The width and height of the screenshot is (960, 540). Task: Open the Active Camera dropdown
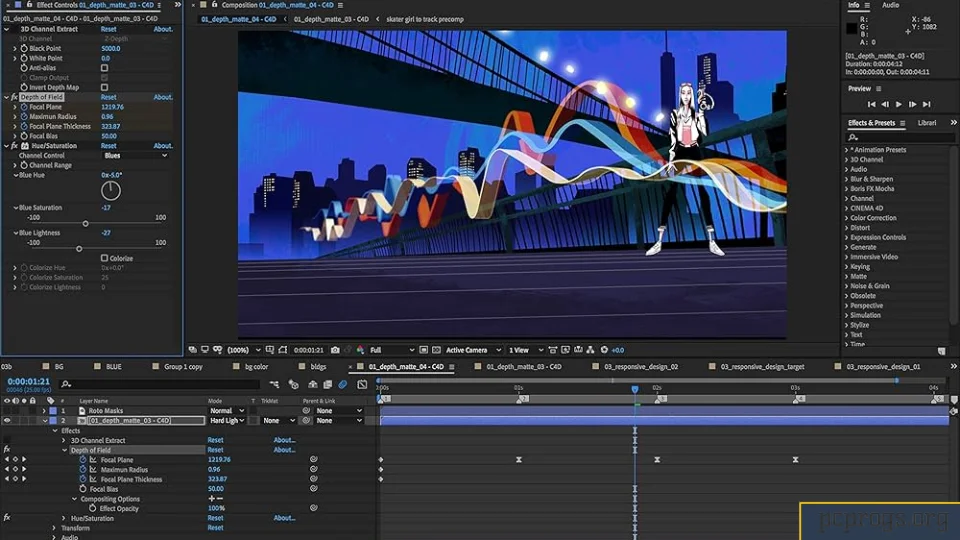473,350
